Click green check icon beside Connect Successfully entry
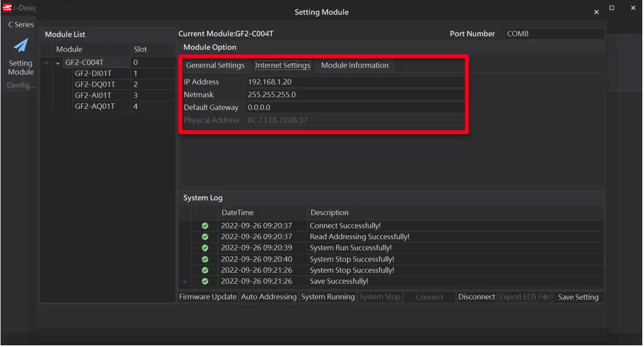 point(205,226)
